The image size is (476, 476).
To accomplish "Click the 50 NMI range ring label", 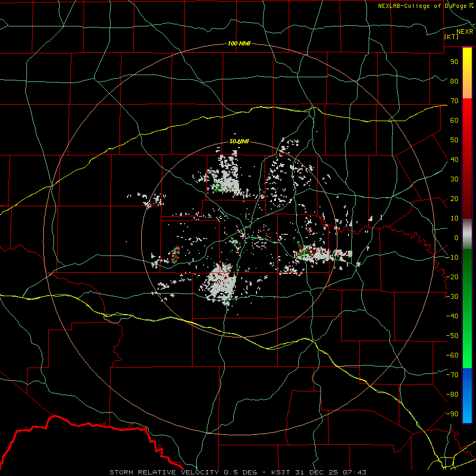I will 239,141.
